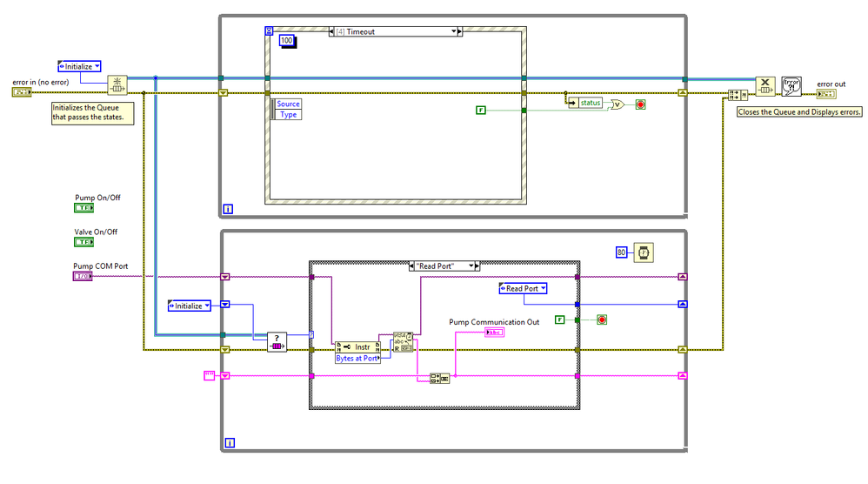Select the Type event data element
Viewport: 868px width, 484px height.
[x=288, y=115]
